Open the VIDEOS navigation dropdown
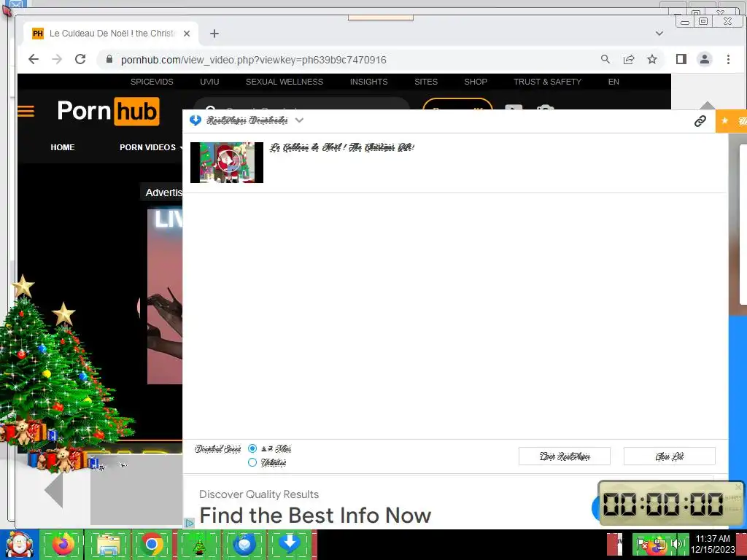Image resolution: width=747 pixels, height=560 pixels. (x=150, y=147)
